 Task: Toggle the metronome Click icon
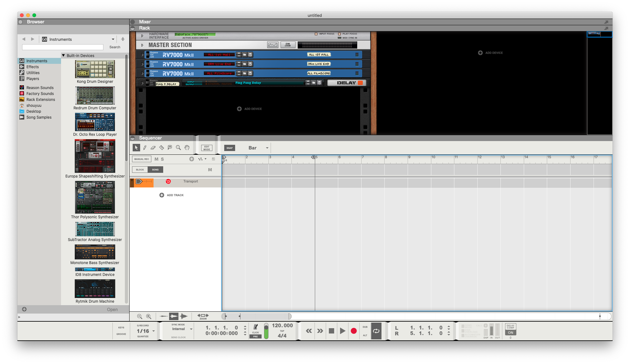click(256, 327)
